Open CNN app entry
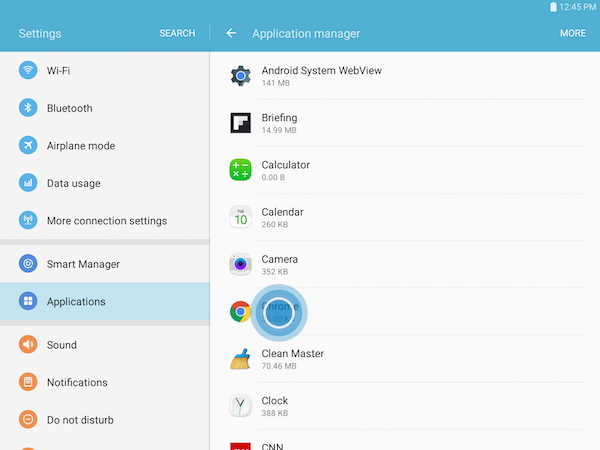The image size is (600, 450). tap(405, 440)
